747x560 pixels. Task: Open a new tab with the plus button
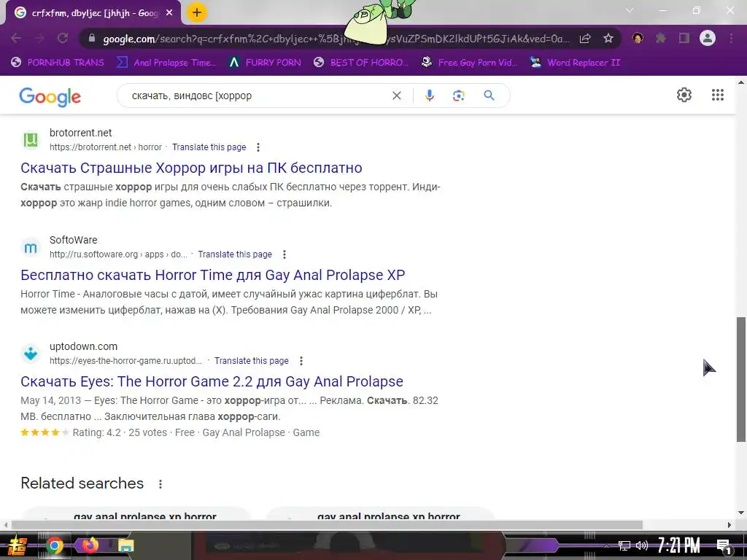click(197, 13)
